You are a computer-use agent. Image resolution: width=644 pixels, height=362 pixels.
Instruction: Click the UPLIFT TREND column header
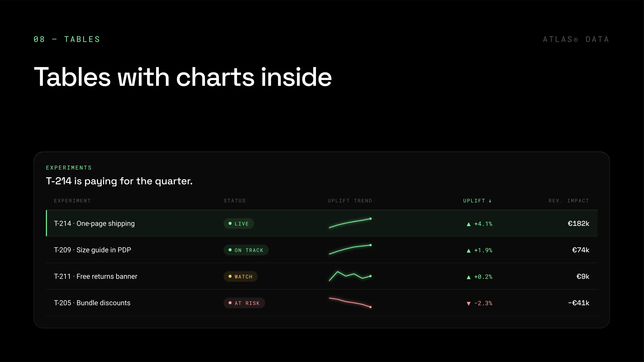point(350,201)
